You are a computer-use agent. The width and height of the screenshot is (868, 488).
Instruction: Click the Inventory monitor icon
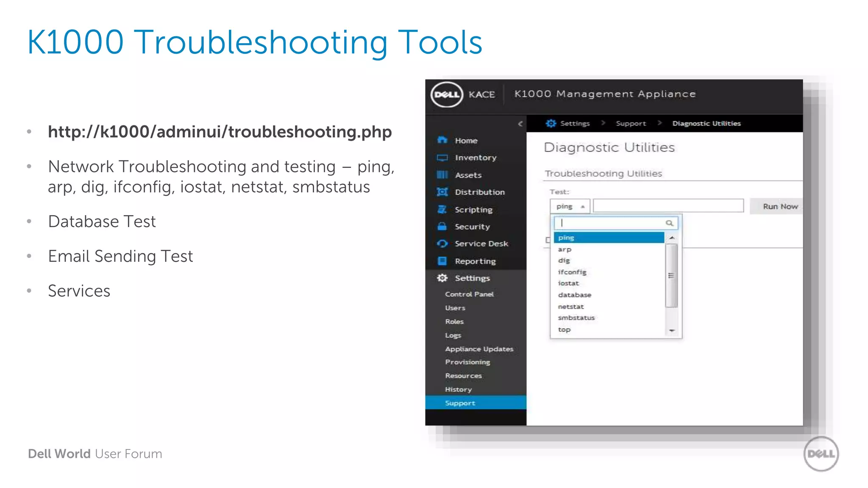(x=442, y=158)
